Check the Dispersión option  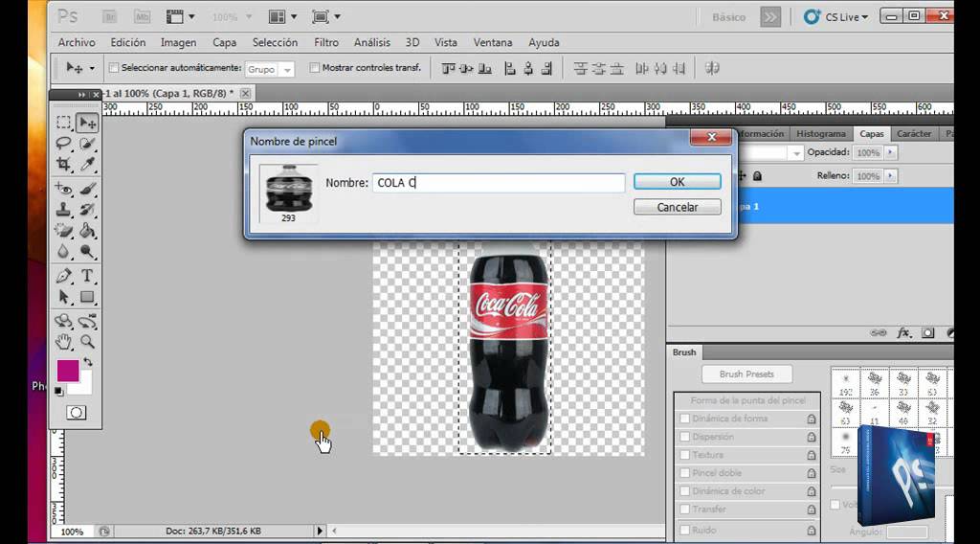685,437
